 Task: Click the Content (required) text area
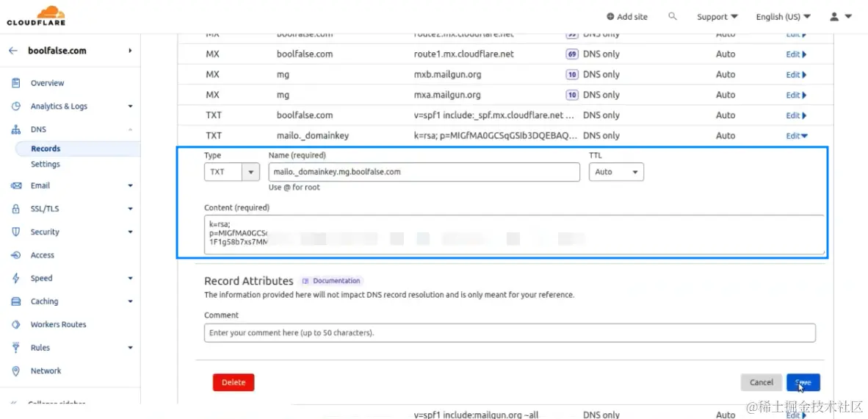click(x=514, y=234)
